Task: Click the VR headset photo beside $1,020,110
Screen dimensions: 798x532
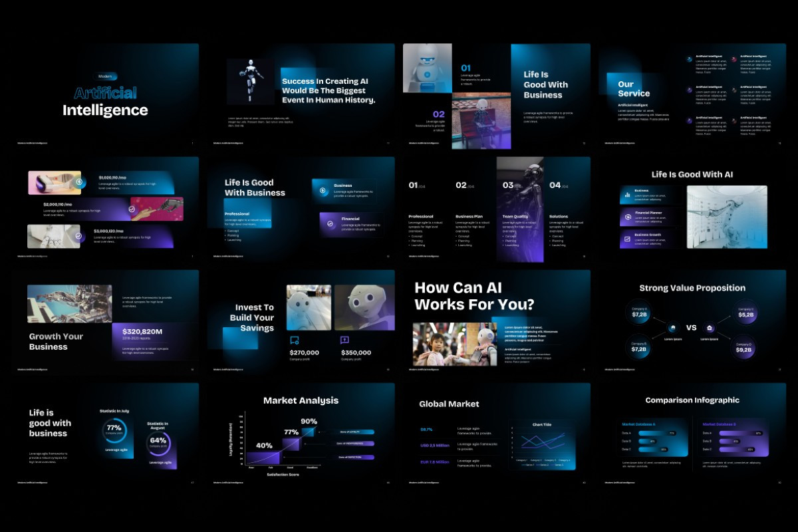Action: [55, 183]
